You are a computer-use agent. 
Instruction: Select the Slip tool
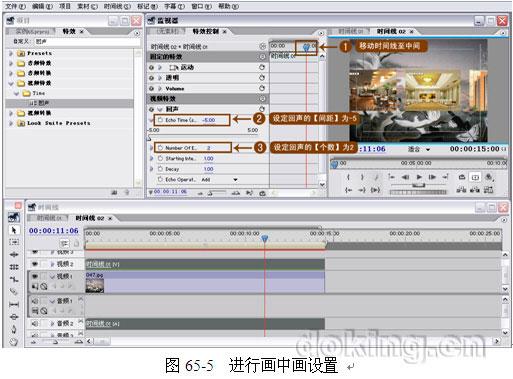click(14, 304)
